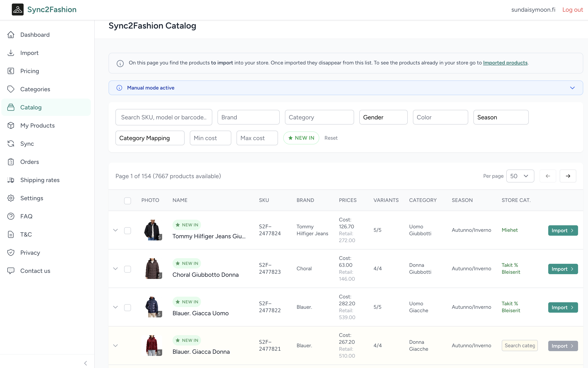588x368 pixels.
Task: Click the Contact us chat bubble icon
Action: pyautogui.click(x=11, y=271)
